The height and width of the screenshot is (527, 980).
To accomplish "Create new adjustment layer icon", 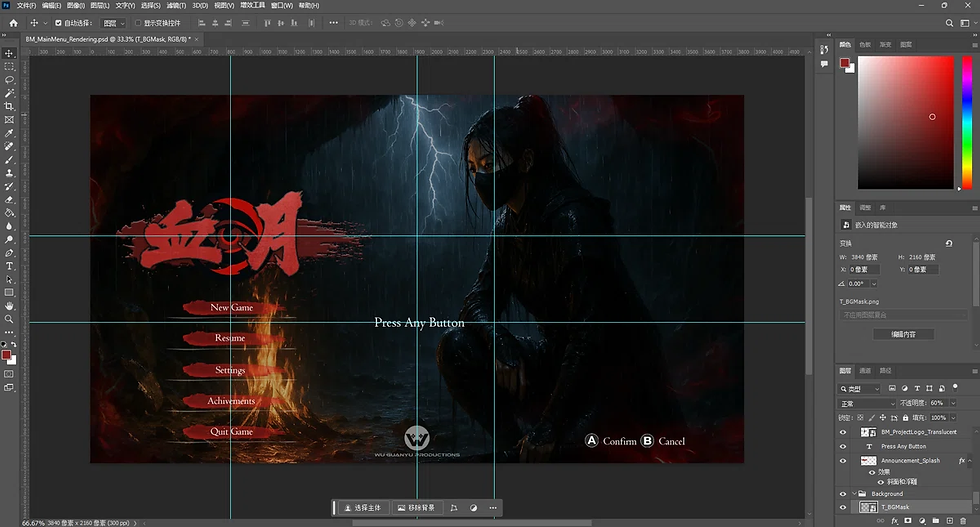I will pos(922,520).
